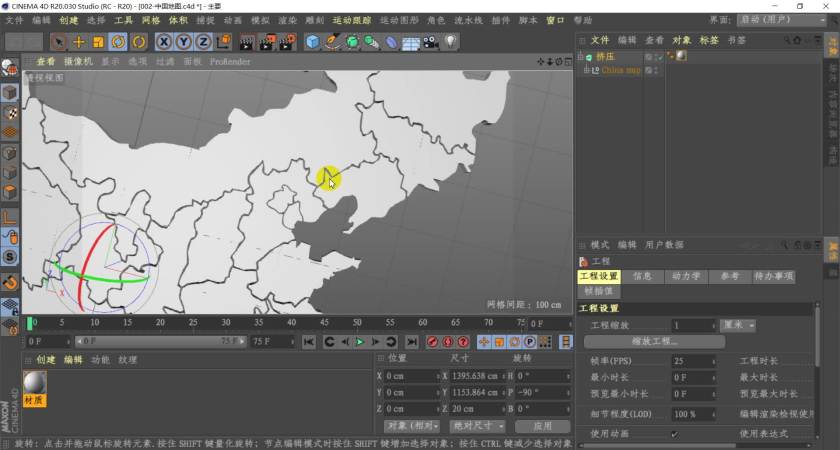Screen dimensions: 840x450
Task: Toggle the 使用动画 checkbox
Action: tap(674, 434)
